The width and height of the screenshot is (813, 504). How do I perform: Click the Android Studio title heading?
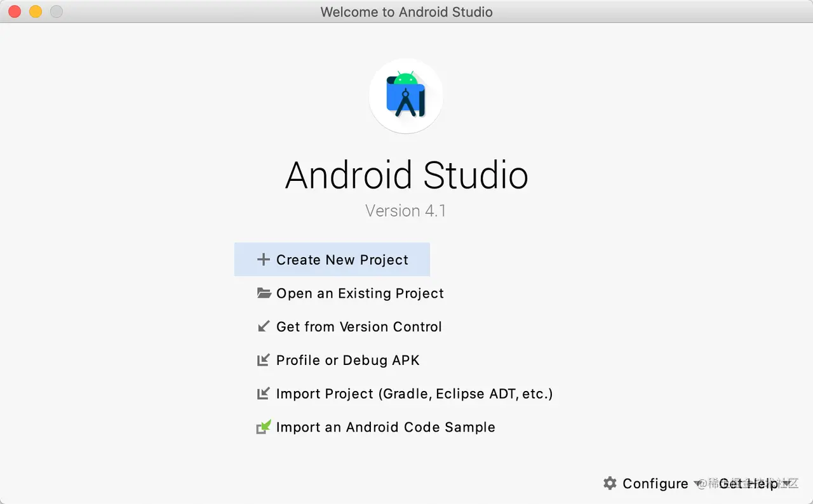[x=406, y=175]
